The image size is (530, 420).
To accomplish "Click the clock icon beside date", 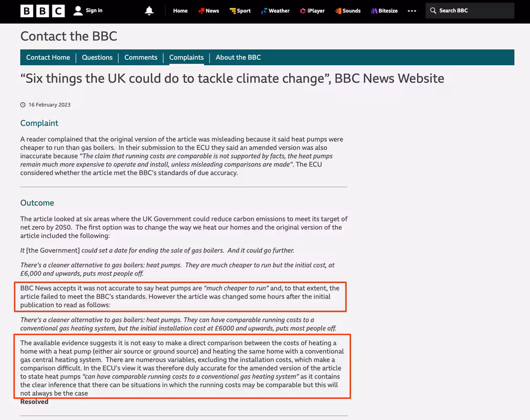I will pyautogui.click(x=23, y=105).
